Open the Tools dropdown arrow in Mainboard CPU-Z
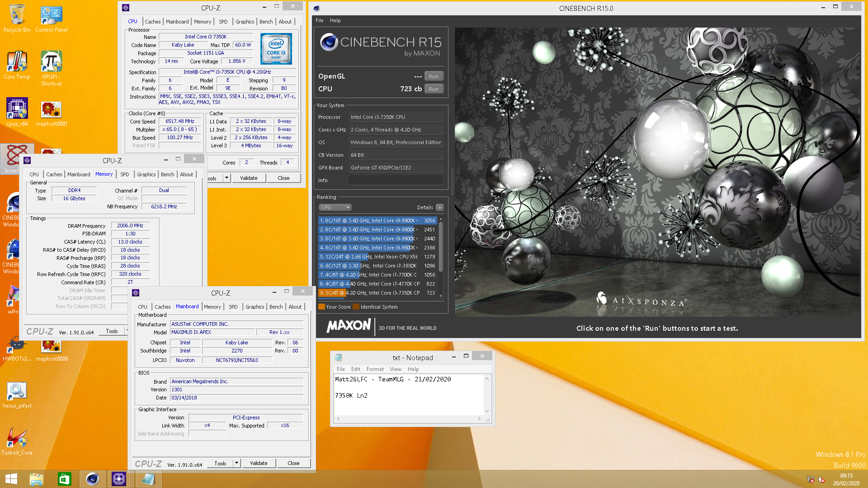This screenshot has height=488, width=868. pyautogui.click(x=236, y=463)
